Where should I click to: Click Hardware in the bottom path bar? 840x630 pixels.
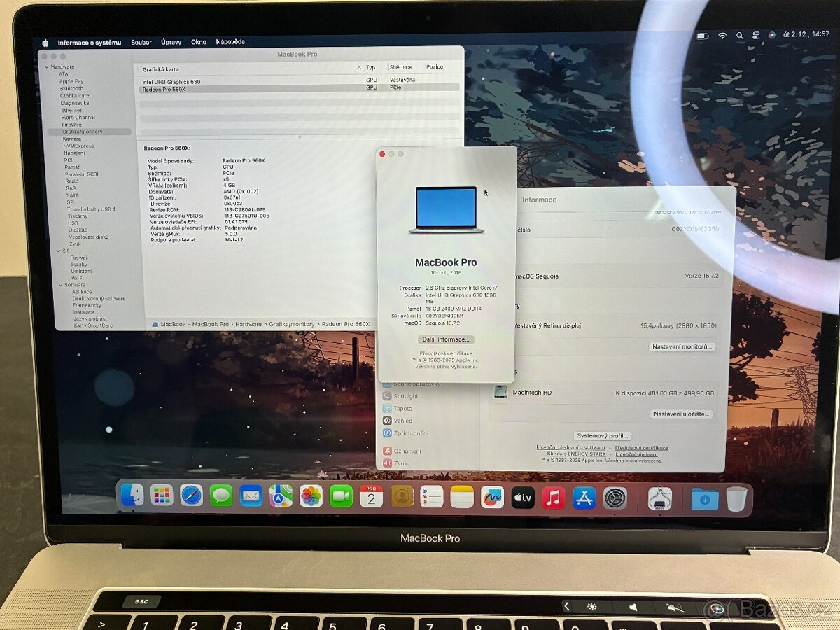248,325
